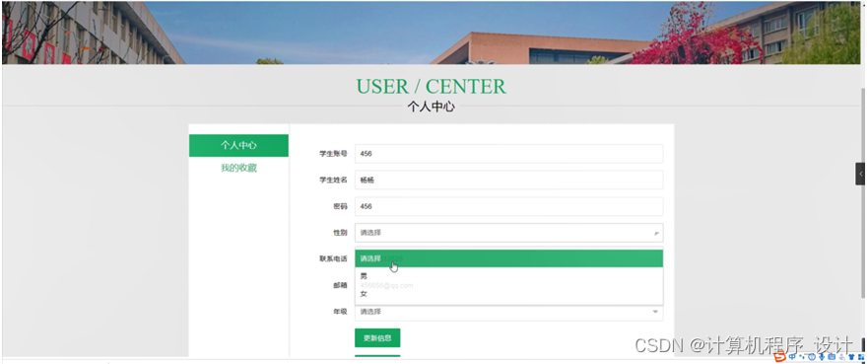Expand the collapsed side panel arrow
Screen dimensions: 868x364
pos(860,174)
